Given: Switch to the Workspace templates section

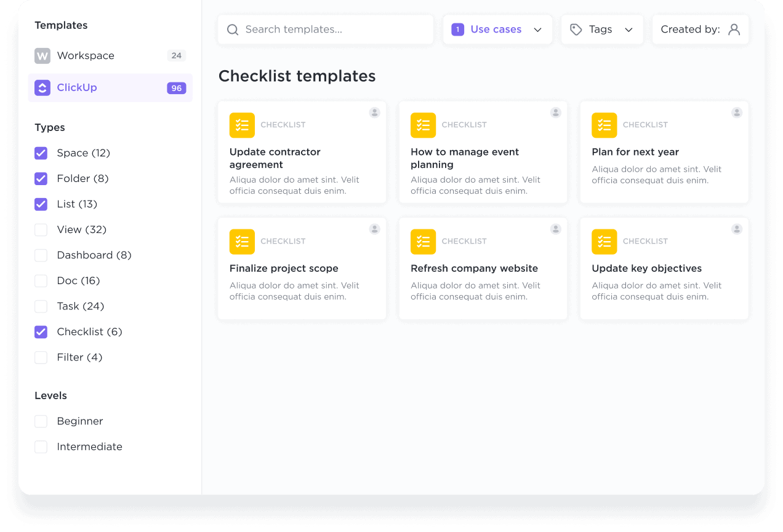Looking at the screenshot, I should coord(86,55).
